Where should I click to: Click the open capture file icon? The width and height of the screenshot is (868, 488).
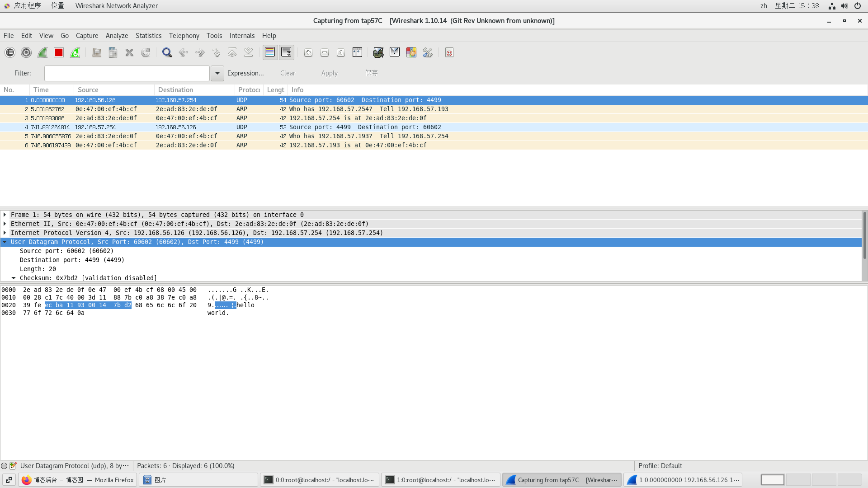97,52
